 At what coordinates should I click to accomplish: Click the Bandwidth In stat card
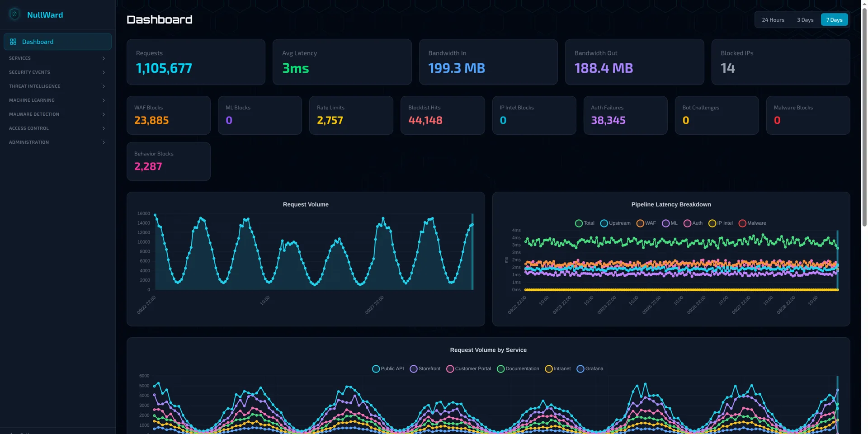(x=488, y=62)
